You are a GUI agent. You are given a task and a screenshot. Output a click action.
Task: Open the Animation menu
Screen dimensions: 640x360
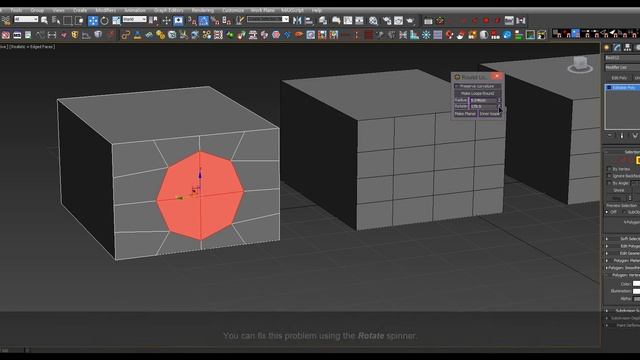[x=135, y=10]
